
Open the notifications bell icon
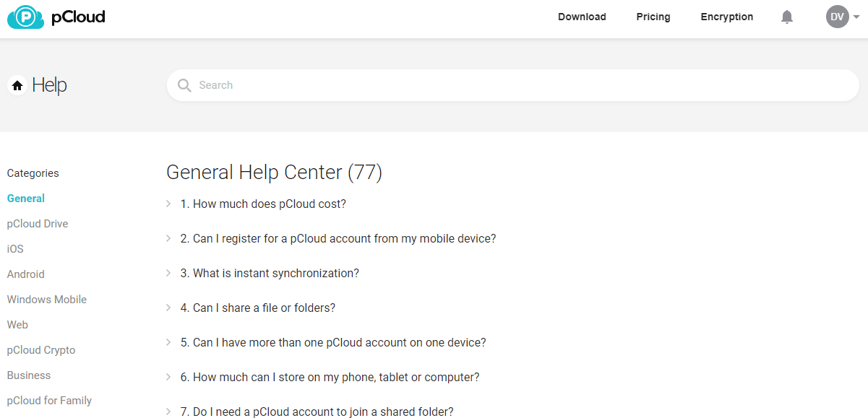[787, 17]
